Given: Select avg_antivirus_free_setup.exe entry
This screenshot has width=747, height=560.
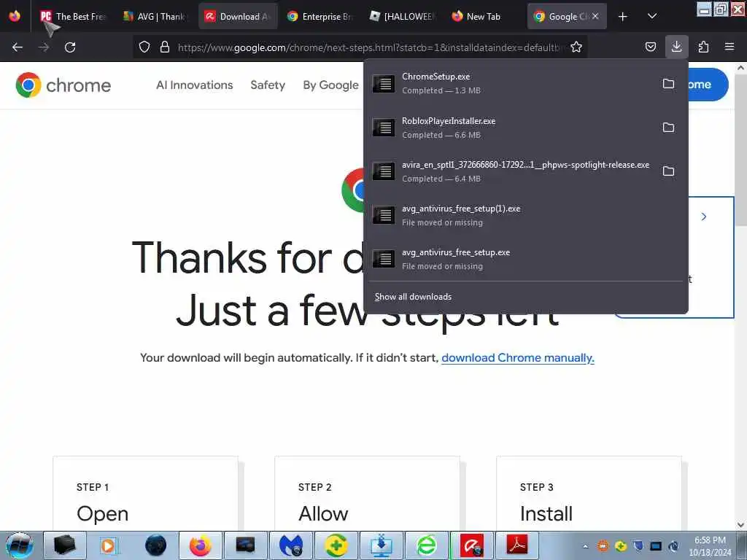Looking at the screenshot, I should pos(526,259).
